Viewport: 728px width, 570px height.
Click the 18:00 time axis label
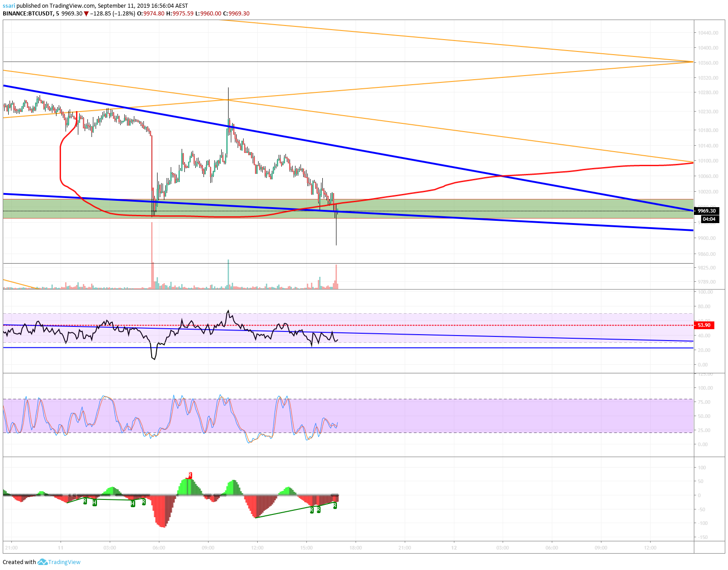point(356,548)
